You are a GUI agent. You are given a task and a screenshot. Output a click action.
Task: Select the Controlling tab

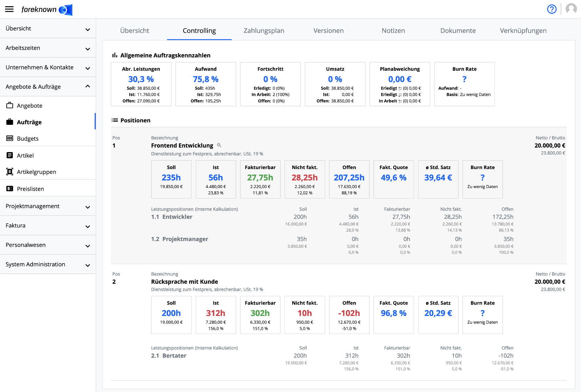[199, 30]
